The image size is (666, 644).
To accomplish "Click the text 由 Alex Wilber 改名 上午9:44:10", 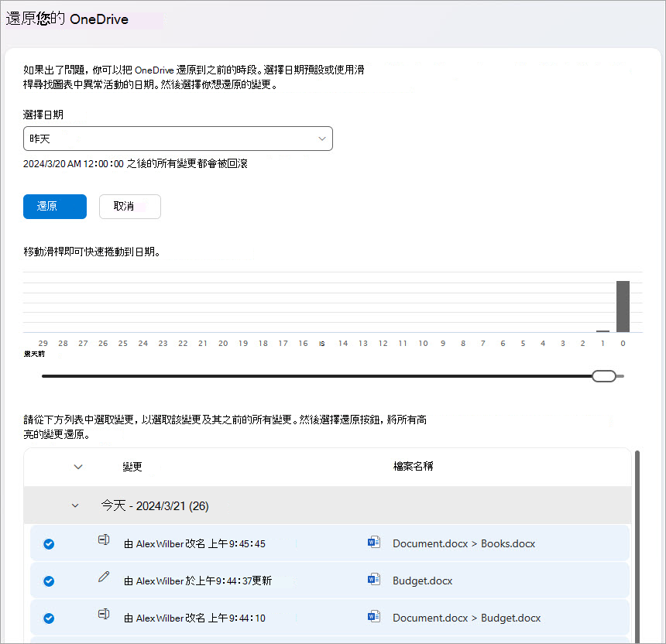I will (194, 618).
